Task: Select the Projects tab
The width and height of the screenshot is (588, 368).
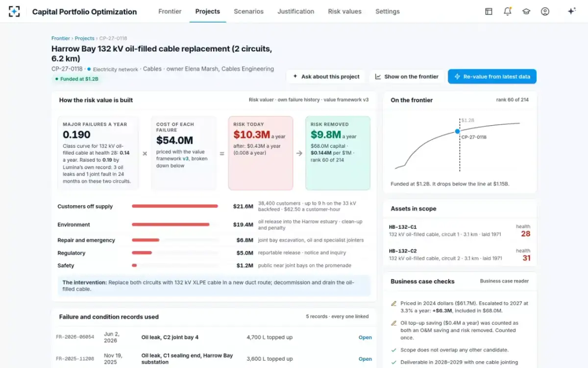Action: 208,11
